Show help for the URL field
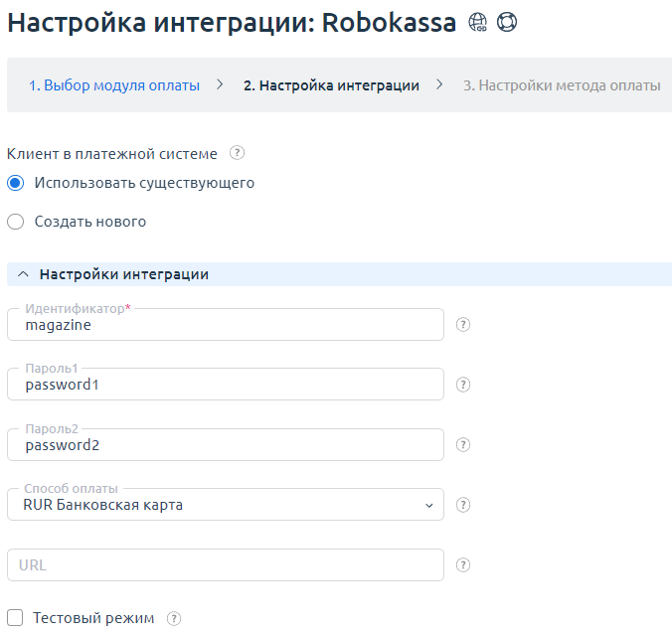The height and width of the screenshot is (633, 672). click(462, 564)
